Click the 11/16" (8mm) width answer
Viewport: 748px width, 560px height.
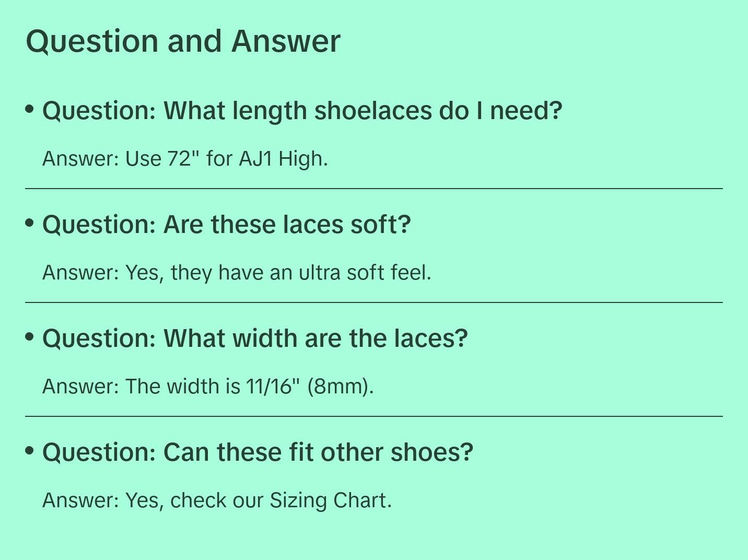pos(208,387)
